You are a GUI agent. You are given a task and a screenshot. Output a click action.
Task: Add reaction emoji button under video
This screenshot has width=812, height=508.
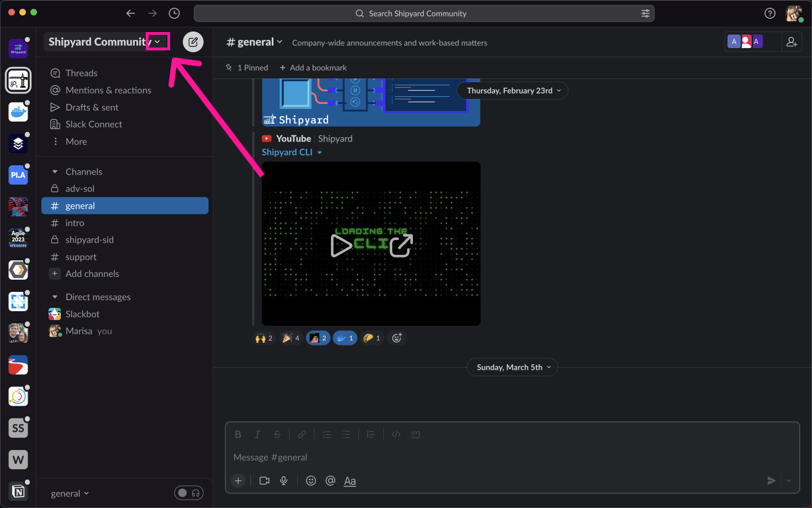click(397, 338)
